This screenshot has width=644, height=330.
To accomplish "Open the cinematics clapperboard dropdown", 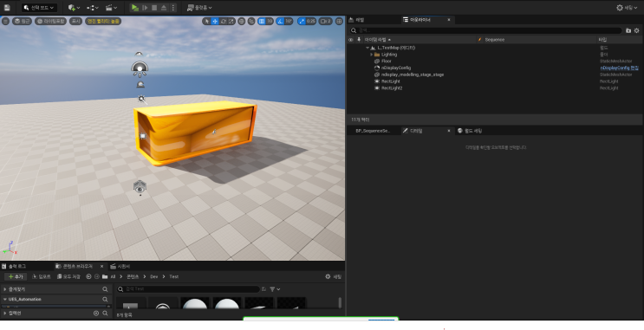I will (x=111, y=8).
